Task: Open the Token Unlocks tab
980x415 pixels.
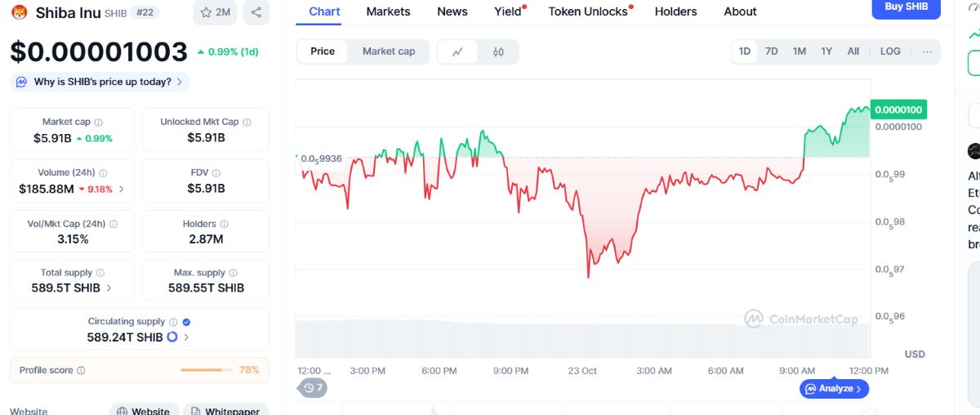Action: pos(588,11)
